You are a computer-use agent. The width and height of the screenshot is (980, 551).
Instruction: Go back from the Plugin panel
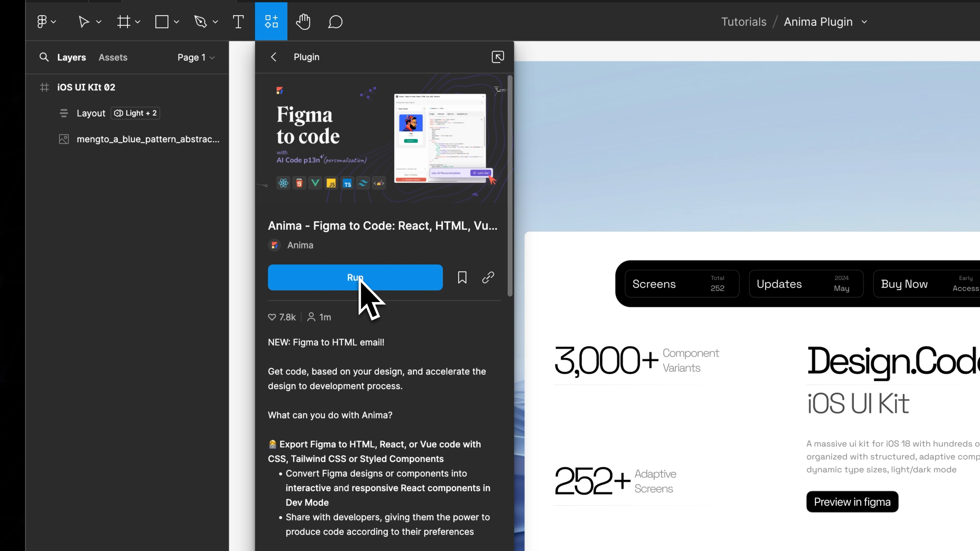point(274,57)
